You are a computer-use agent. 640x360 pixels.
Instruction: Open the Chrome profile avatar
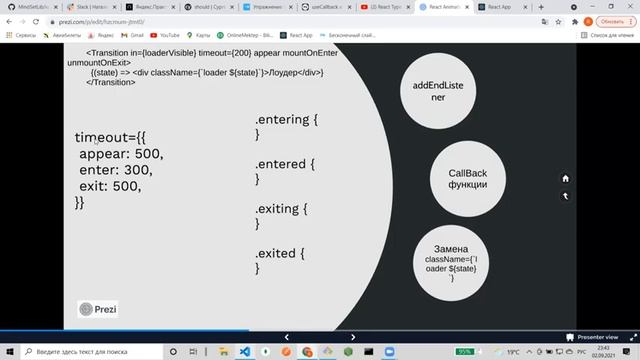(x=588, y=22)
